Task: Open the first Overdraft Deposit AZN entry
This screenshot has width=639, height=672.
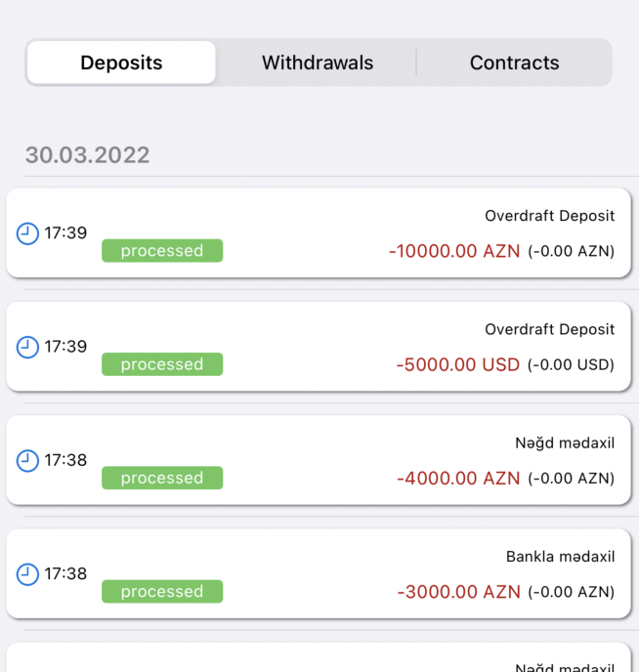Action: [550, 216]
